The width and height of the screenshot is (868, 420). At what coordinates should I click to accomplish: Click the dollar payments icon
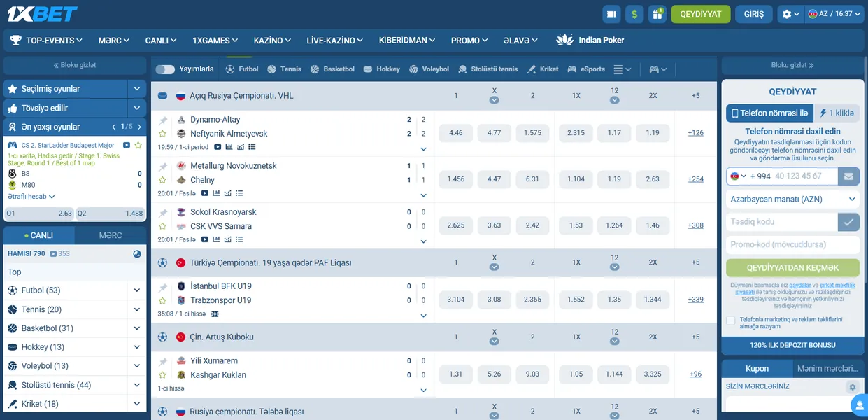634,14
